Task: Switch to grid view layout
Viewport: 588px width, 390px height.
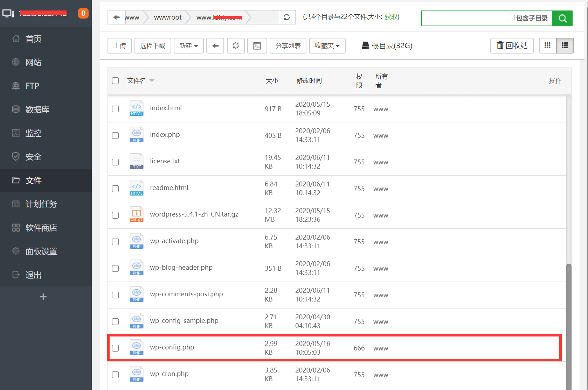Action: coord(547,46)
